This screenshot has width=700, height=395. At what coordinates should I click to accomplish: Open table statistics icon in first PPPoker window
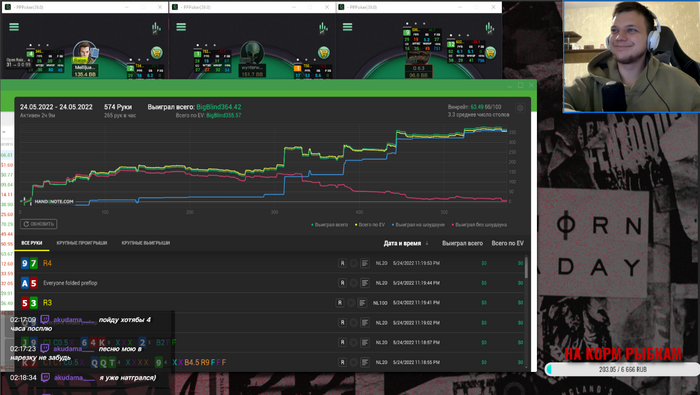tap(156, 28)
